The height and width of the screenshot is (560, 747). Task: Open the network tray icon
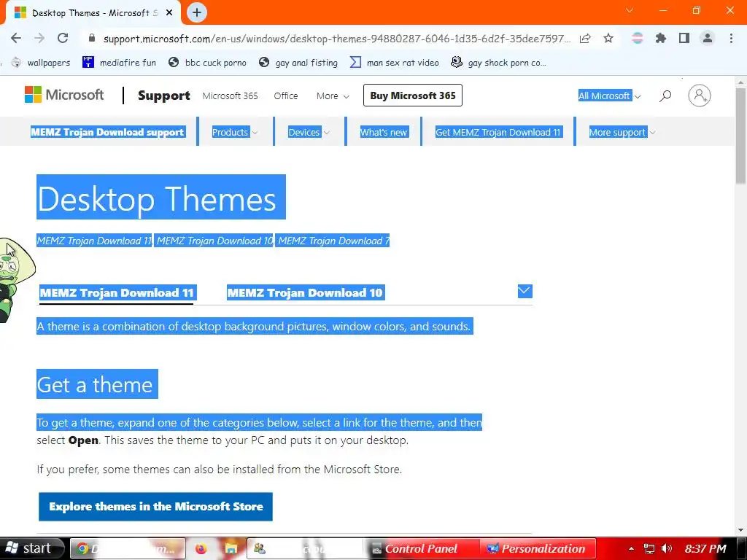[649, 548]
